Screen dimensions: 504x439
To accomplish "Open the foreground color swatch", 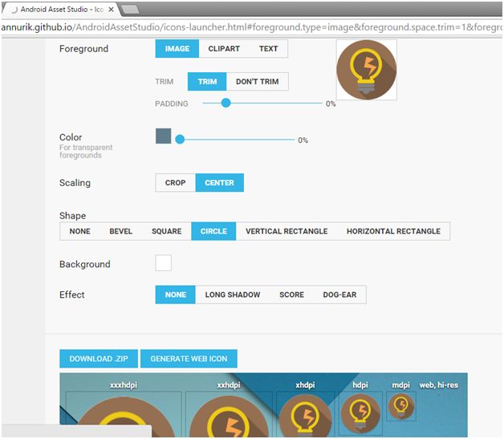I will tap(163, 136).
